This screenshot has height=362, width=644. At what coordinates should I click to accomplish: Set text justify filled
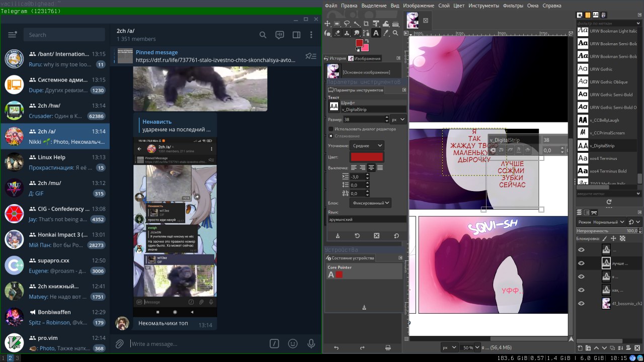tap(379, 167)
